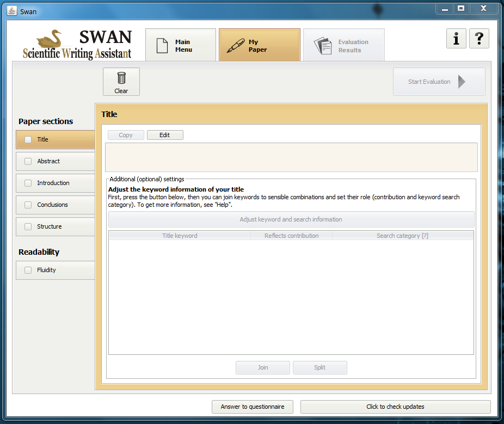Click the Split button
Image resolution: width=504 pixels, height=424 pixels.
point(320,367)
